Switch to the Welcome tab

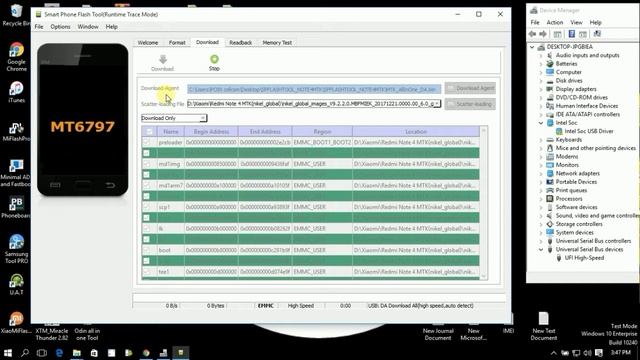pos(148,42)
